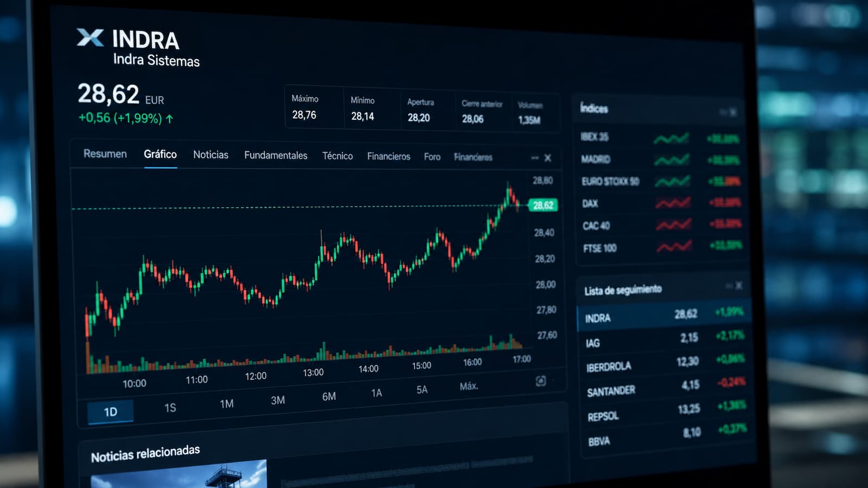The width and height of the screenshot is (868, 488).
Task: Open the Técnico tab
Action: (x=337, y=156)
